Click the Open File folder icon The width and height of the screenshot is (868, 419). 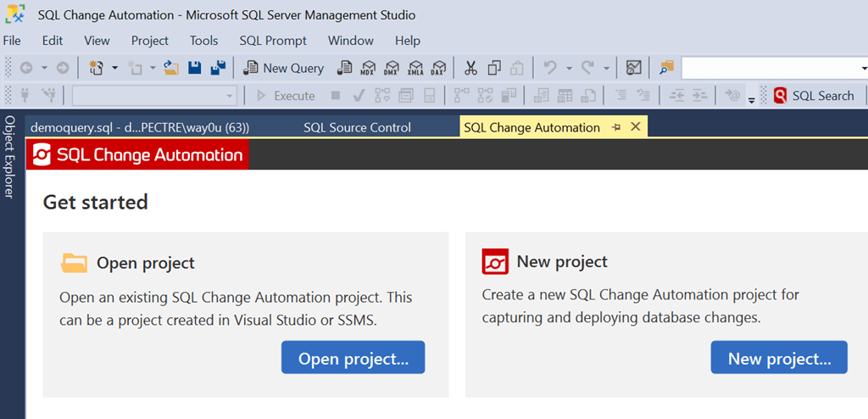coord(171,68)
